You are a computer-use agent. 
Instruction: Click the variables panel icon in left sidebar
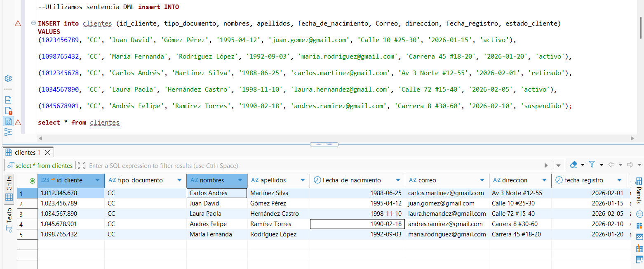click(8, 121)
